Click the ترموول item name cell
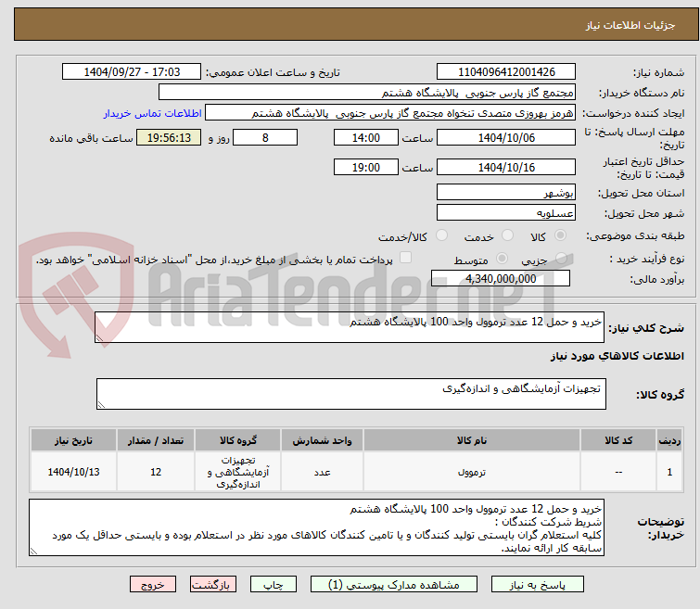The image size is (700, 609). [x=471, y=472]
